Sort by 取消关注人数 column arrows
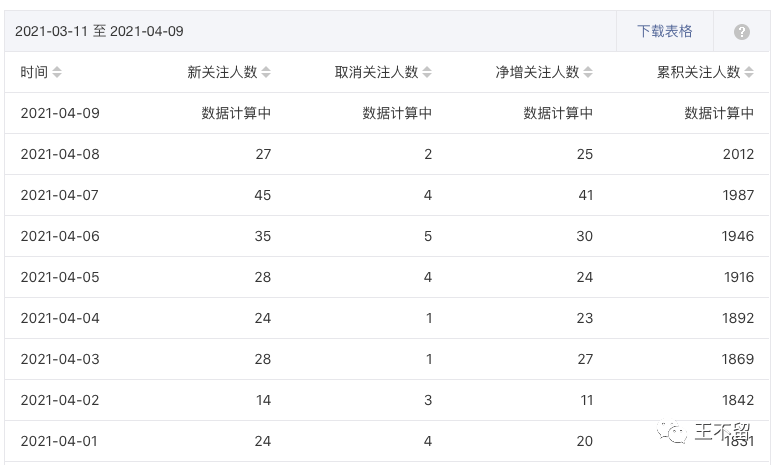Screen dimensions: 775x465 point(427,72)
